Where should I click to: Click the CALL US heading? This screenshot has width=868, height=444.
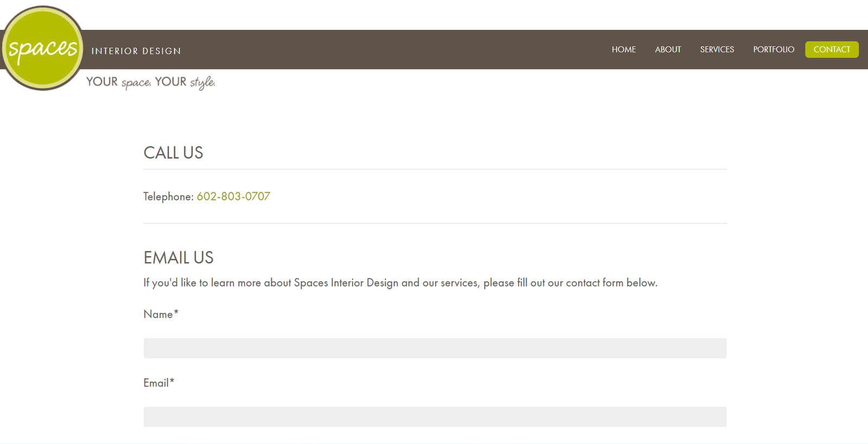173,153
